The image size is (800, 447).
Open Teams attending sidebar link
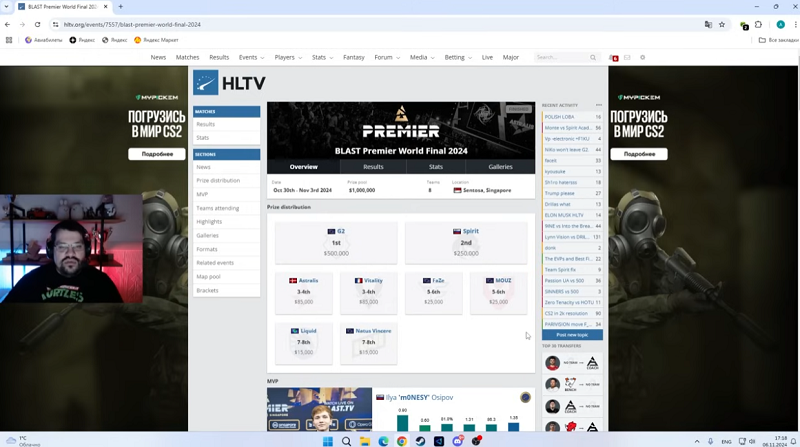(227, 208)
